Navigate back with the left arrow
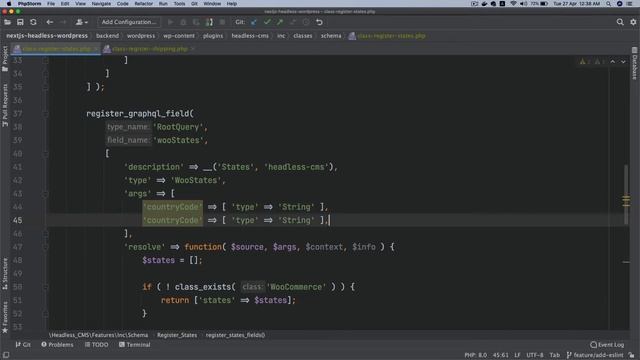 (49, 22)
